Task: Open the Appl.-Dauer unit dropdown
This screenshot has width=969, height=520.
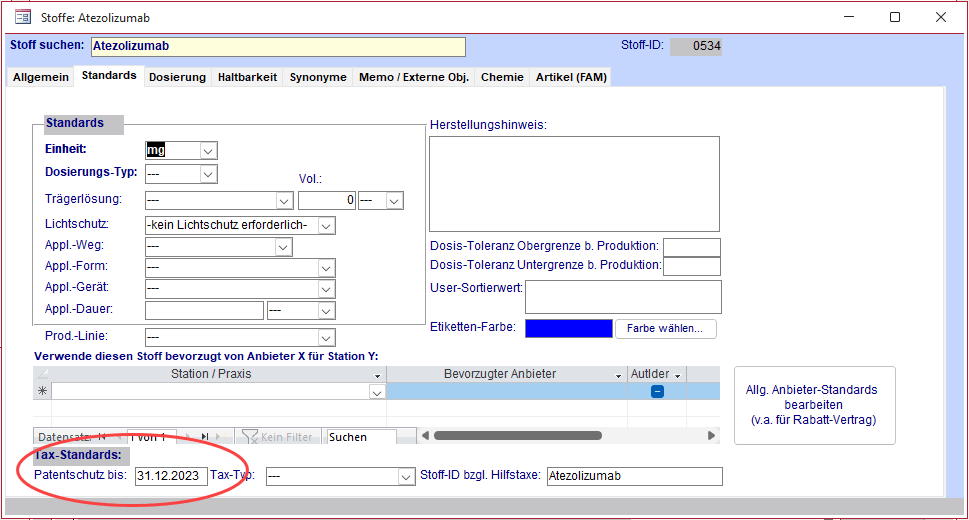Action: [326, 310]
